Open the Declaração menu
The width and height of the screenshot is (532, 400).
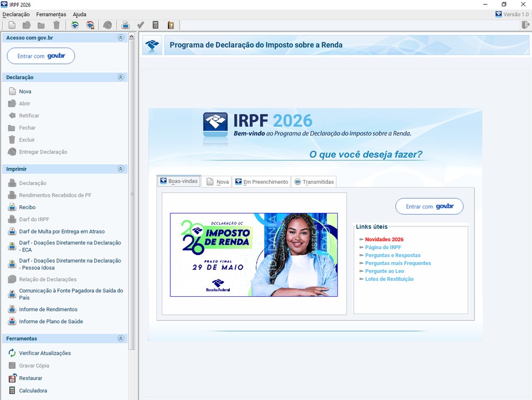point(16,14)
